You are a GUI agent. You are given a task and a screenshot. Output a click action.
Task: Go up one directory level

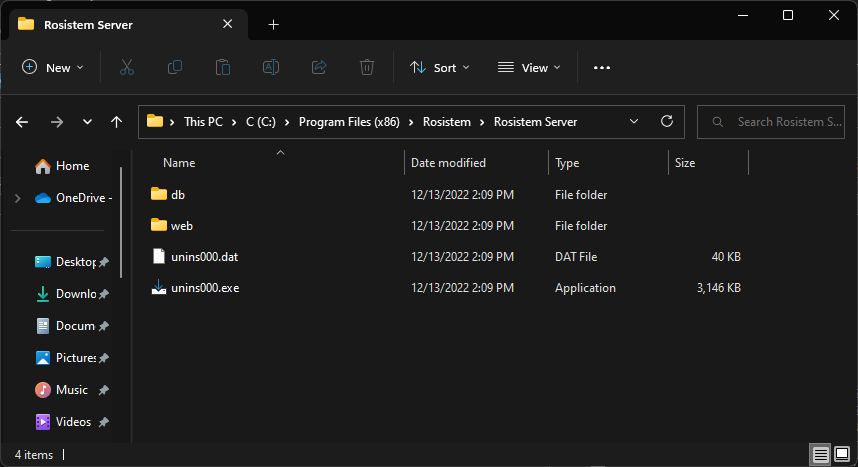pos(116,121)
